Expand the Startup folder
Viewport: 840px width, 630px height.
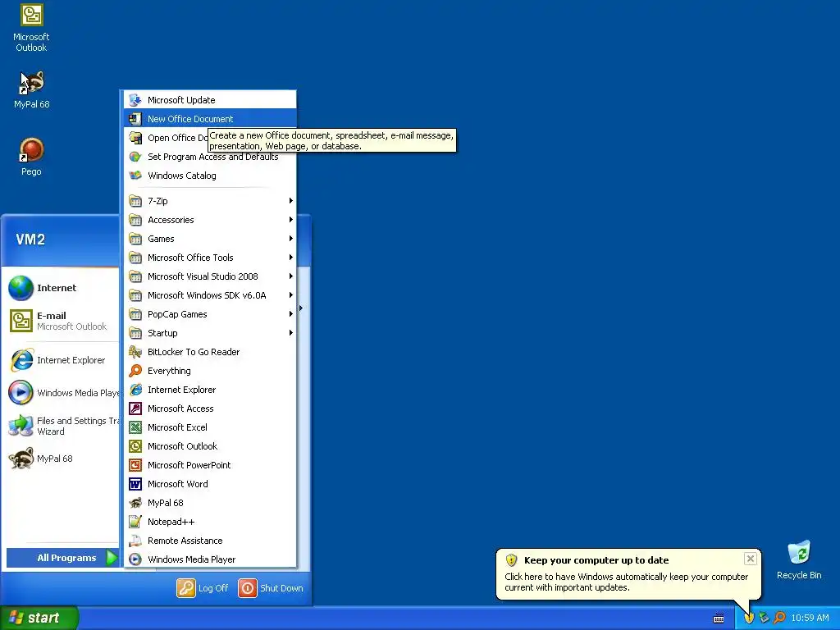[x=210, y=333]
